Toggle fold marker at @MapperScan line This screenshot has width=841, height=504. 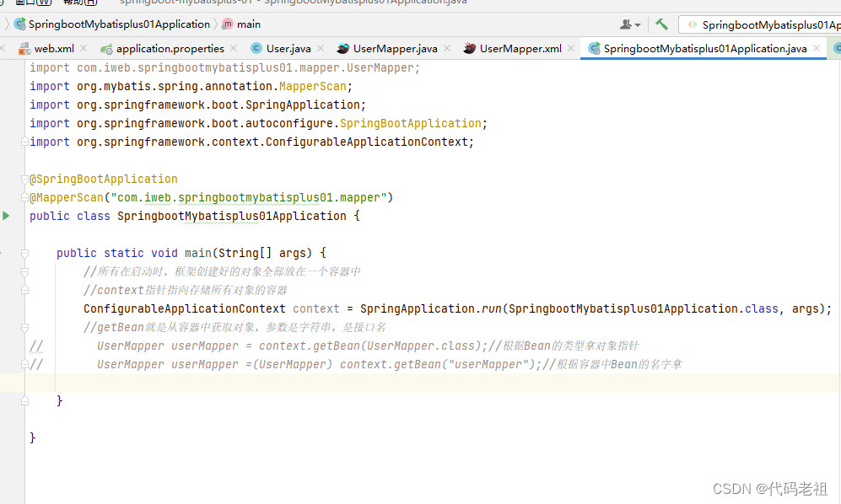(x=24, y=197)
